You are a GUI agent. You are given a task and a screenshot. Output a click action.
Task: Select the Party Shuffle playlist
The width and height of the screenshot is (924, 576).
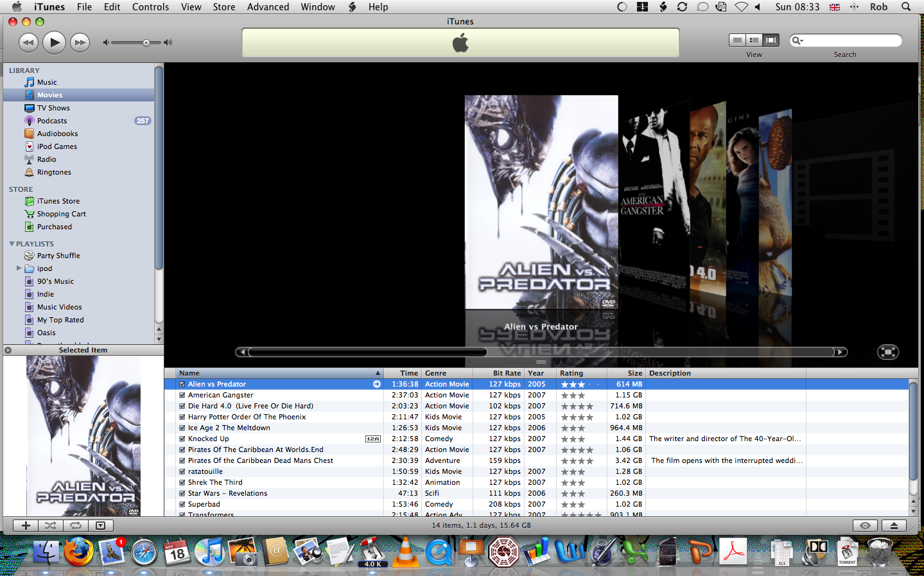coord(58,256)
